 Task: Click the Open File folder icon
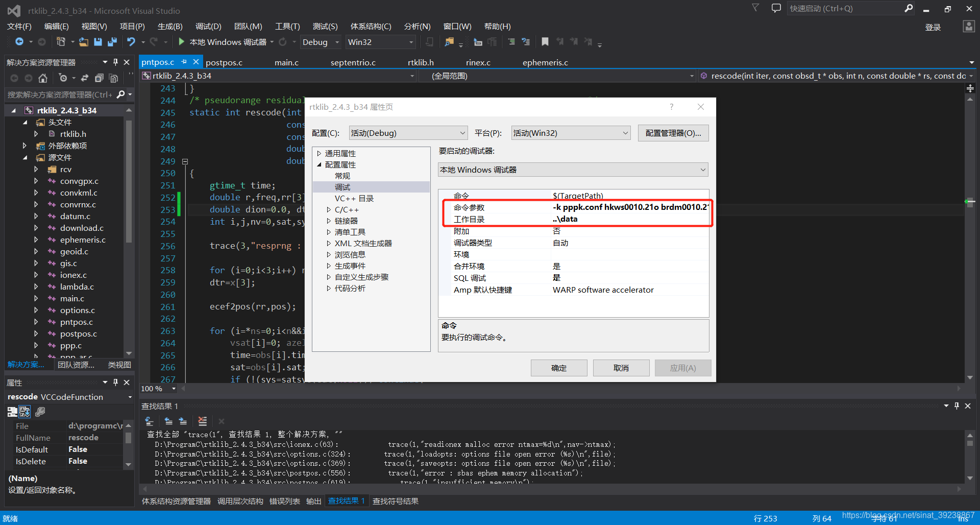pos(84,42)
